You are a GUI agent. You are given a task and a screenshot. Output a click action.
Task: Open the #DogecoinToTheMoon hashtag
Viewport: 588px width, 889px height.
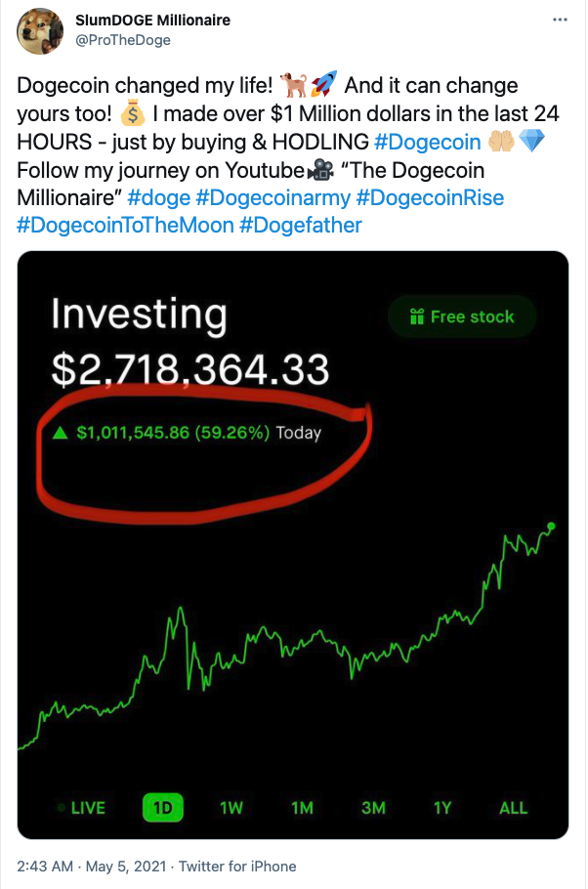coord(125,225)
